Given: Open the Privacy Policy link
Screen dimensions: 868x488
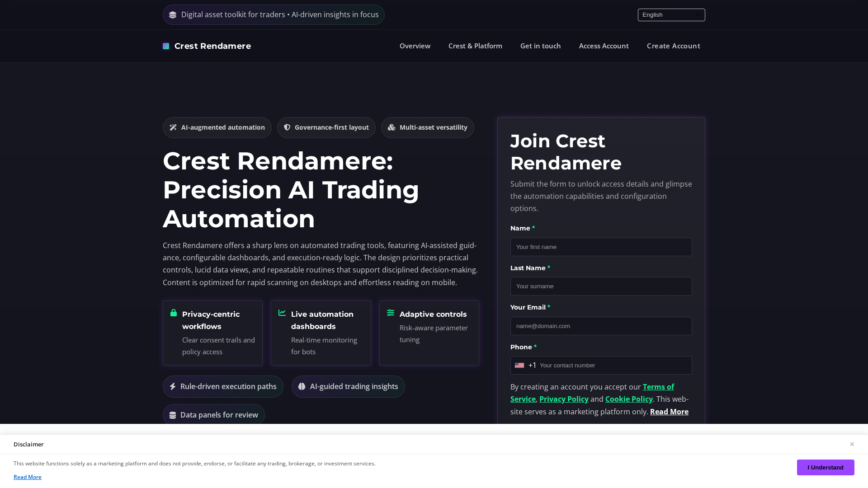Looking at the screenshot, I should click(x=564, y=399).
